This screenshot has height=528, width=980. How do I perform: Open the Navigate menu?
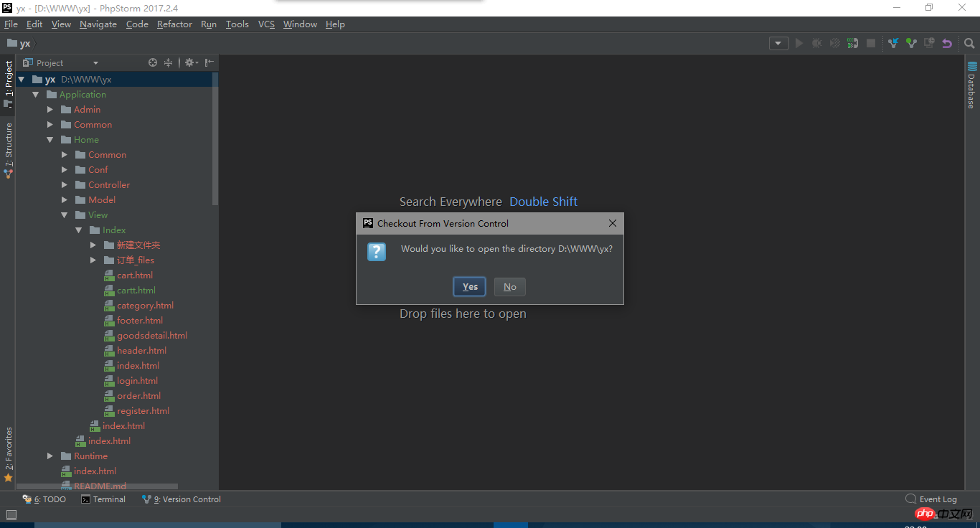click(x=98, y=24)
